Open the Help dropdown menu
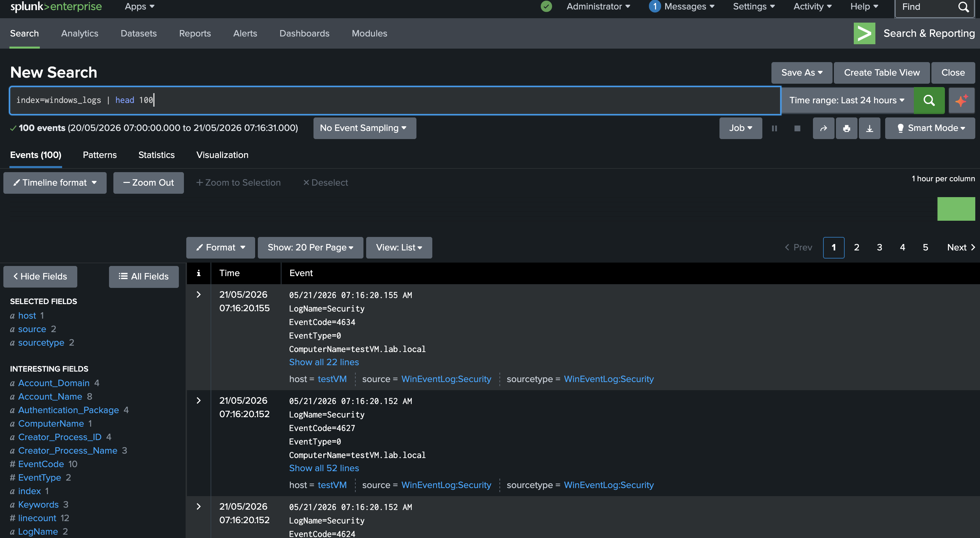 pyautogui.click(x=864, y=6)
